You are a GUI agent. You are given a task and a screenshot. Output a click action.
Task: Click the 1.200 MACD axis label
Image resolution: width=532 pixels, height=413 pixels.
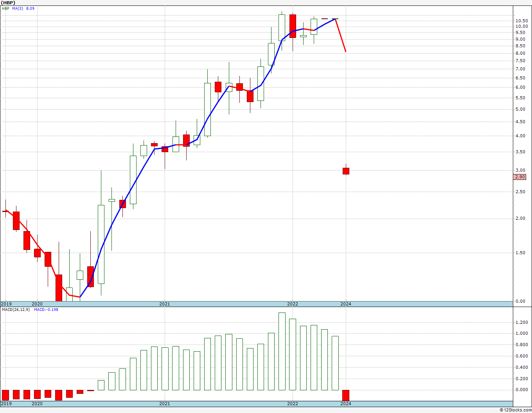[x=521, y=323]
